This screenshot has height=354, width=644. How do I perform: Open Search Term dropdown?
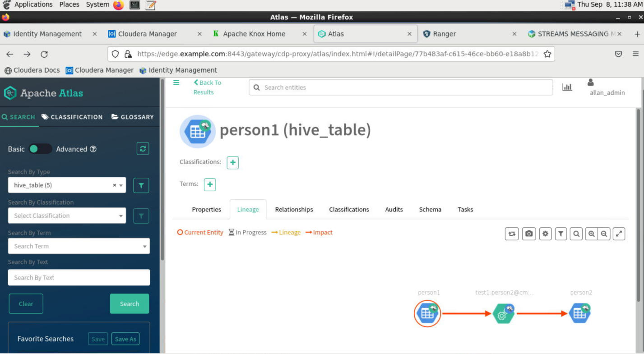tap(79, 246)
